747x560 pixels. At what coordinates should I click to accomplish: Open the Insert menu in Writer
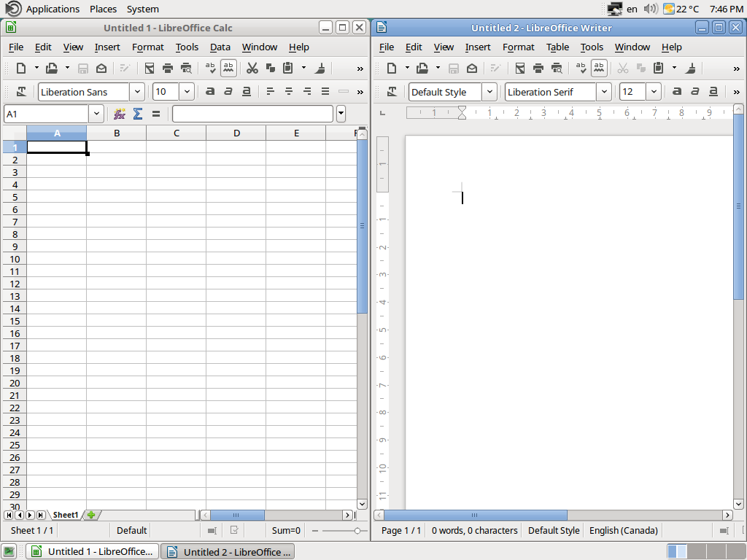pos(478,47)
